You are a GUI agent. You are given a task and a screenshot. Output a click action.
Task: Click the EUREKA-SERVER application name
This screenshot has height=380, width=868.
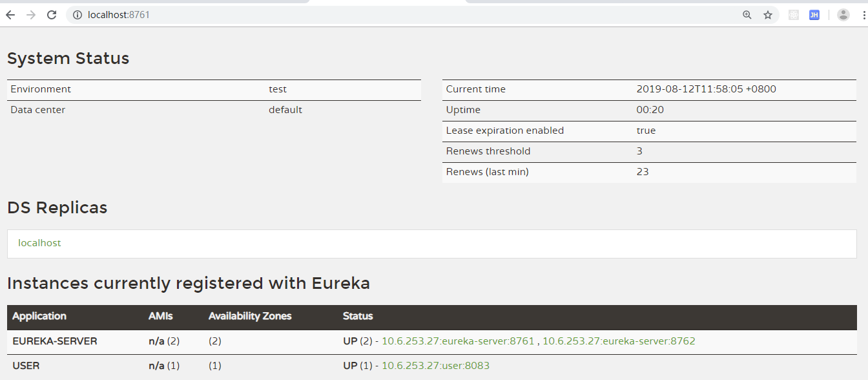tap(55, 341)
